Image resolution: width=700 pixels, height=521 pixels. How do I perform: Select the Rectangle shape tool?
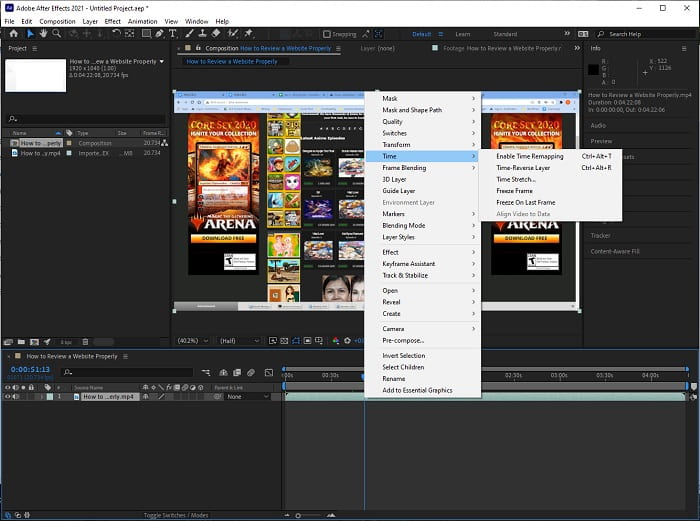click(146, 33)
